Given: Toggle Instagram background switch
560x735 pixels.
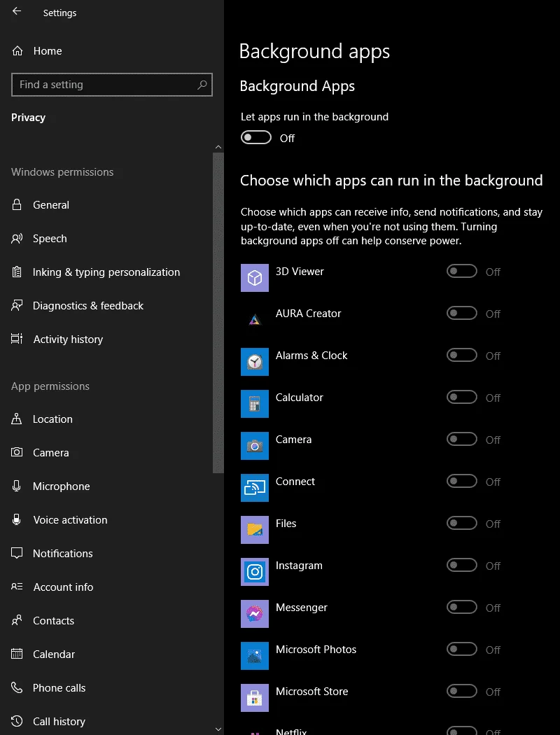Looking at the screenshot, I should click(x=461, y=565).
